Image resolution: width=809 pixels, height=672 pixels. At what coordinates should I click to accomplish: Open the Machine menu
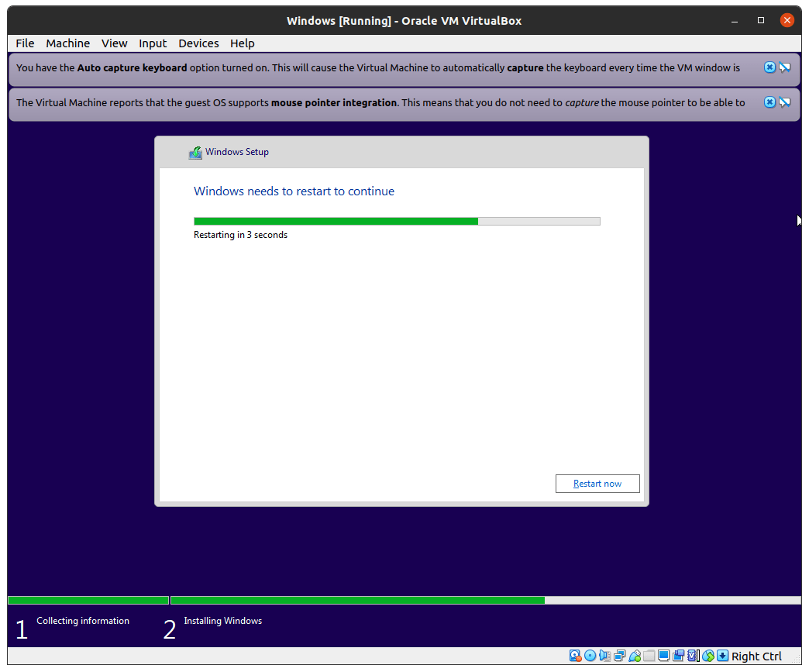pyautogui.click(x=67, y=43)
